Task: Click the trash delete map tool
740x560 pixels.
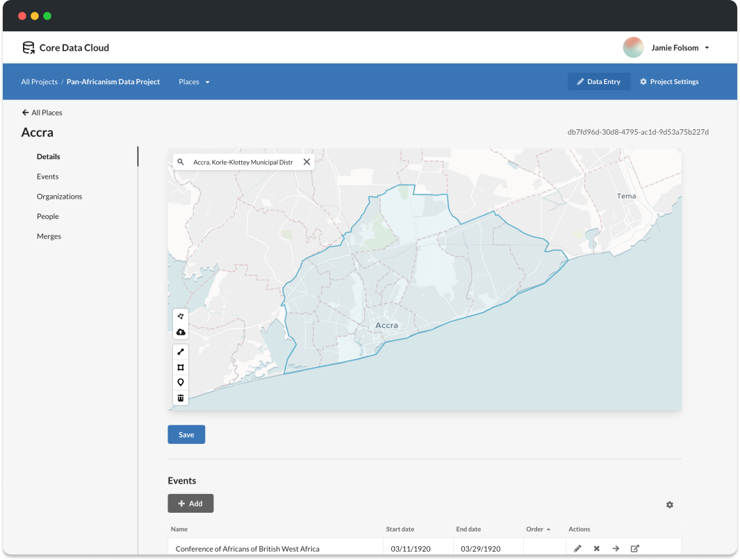Action: 181,397
